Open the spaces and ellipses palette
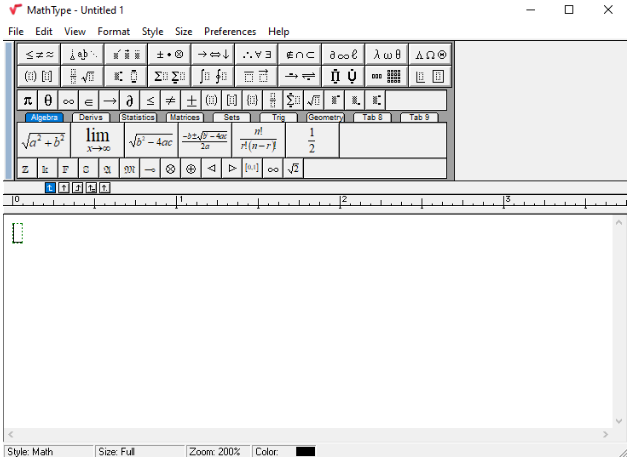The image size is (633, 463). pyautogui.click(x=83, y=54)
